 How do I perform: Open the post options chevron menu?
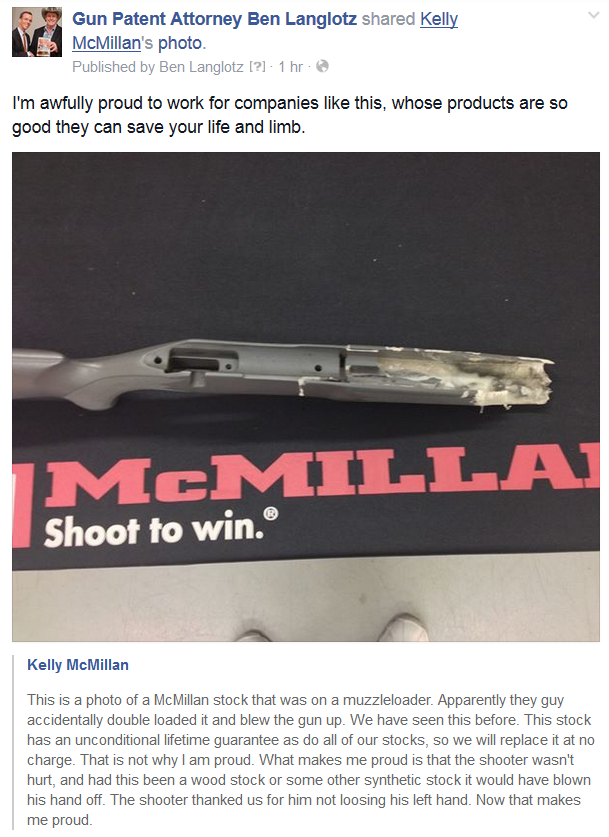pos(594,15)
